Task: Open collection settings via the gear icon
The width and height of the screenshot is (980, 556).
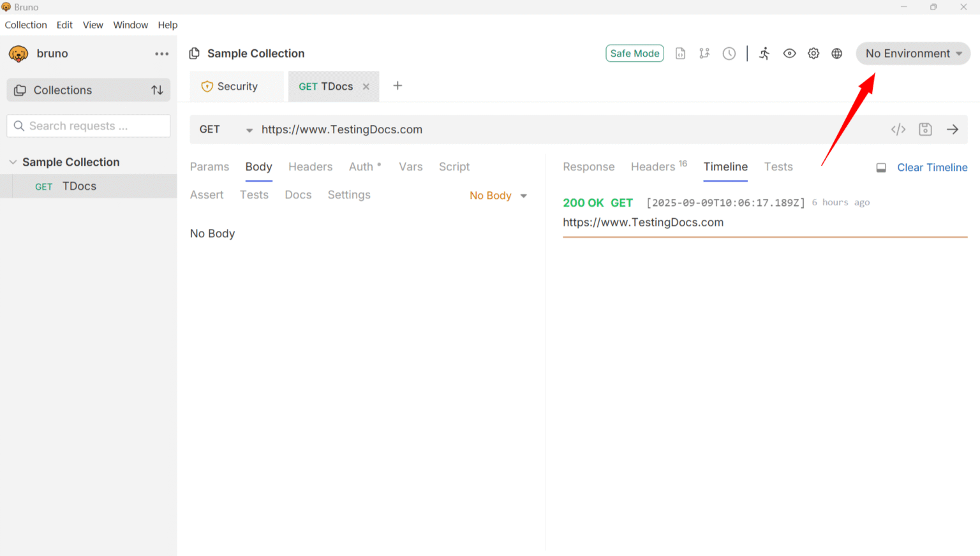Action: [x=813, y=53]
